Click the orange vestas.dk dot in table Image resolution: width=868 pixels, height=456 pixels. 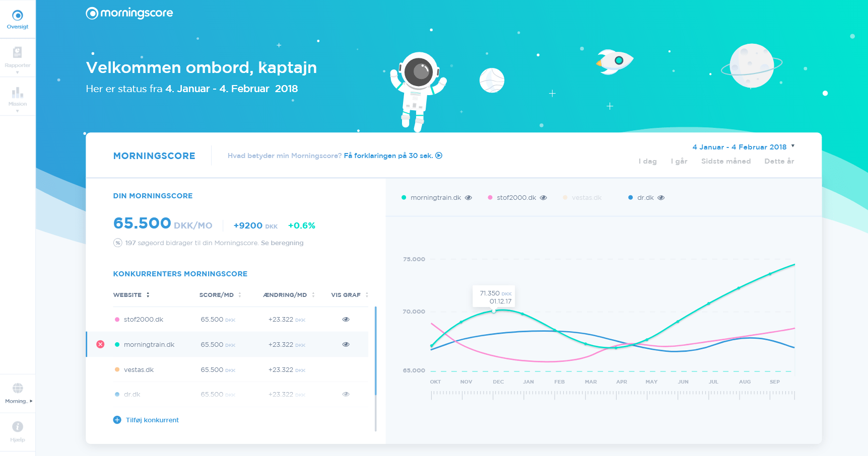117,369
